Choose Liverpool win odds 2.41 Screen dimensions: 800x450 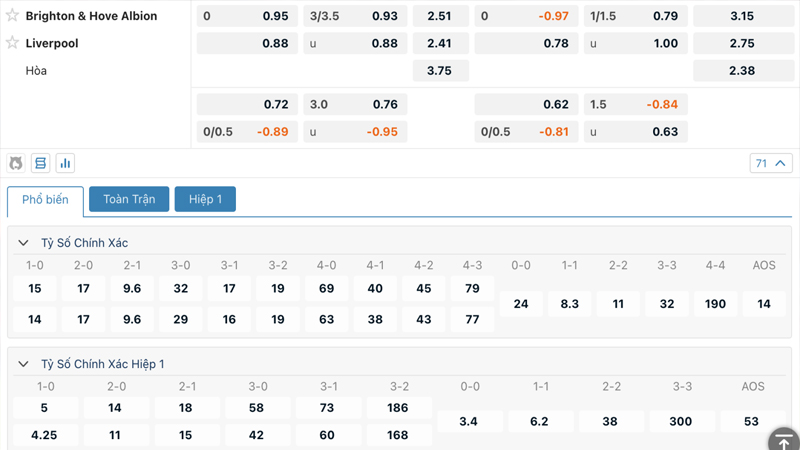tap(439, 43)
